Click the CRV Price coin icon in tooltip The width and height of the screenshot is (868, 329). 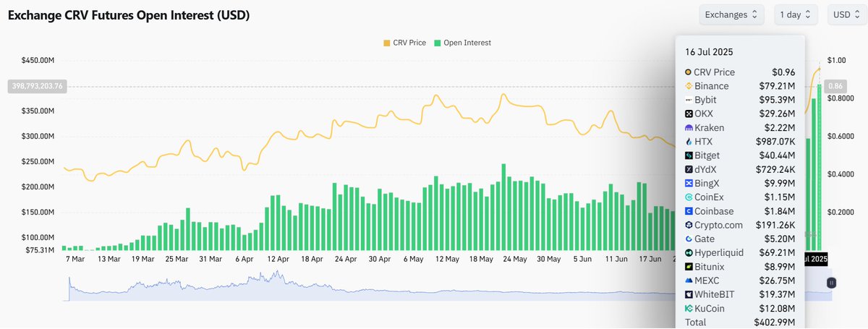coord(689,72)
